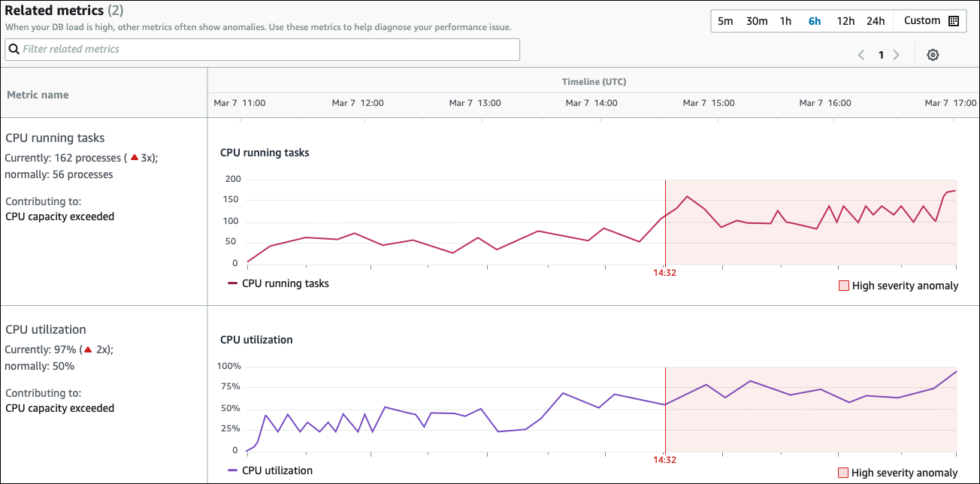980x484 pixels.
Task: Click the magnifier icon in the filter box
Action: point(14,50)
